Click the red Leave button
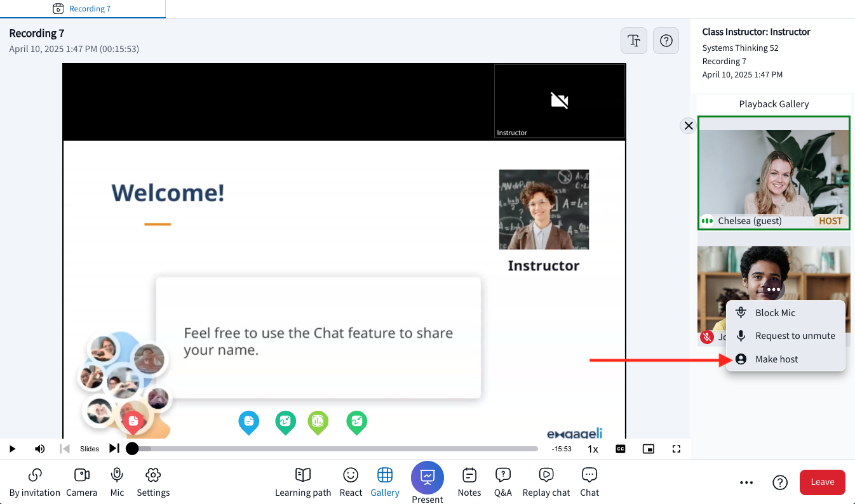855x504 pixels. pyautogui.click(x=822, y=482)
